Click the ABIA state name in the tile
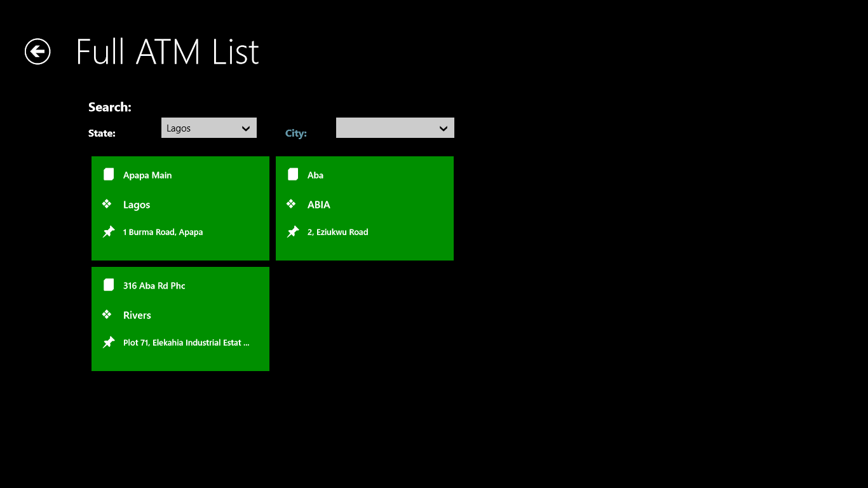 coord(319,205)
